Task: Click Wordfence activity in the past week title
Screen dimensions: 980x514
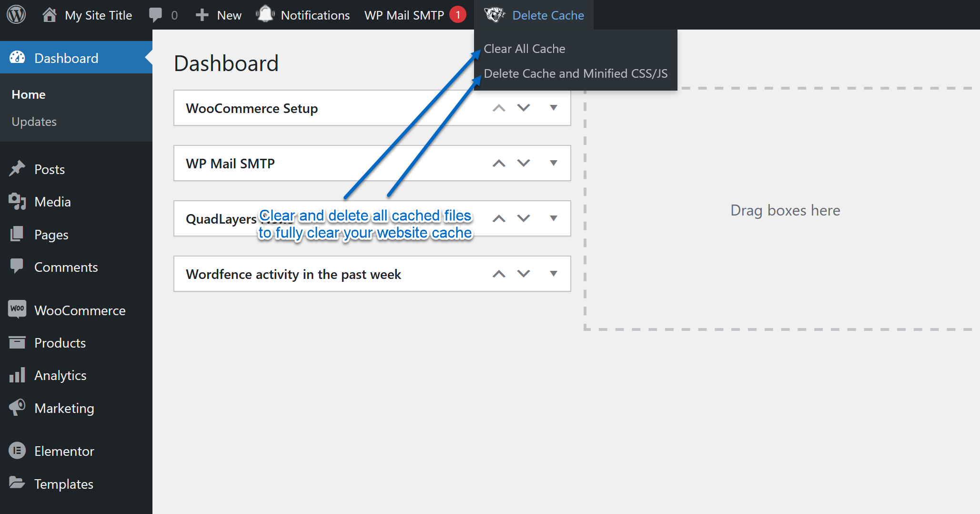Action: (x=293, y=274)
